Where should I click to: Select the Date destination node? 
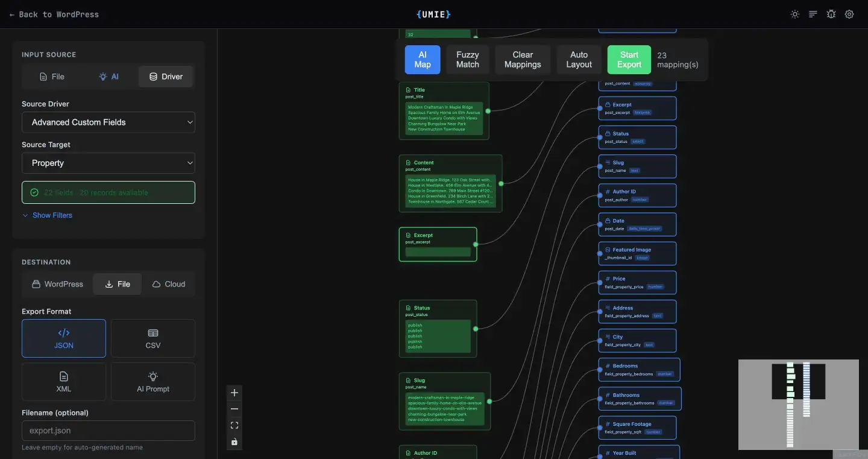[637, 224]
